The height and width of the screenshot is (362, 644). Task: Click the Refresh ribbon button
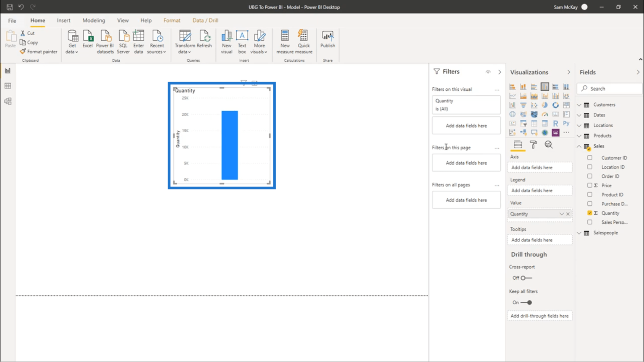pos(204,39)
